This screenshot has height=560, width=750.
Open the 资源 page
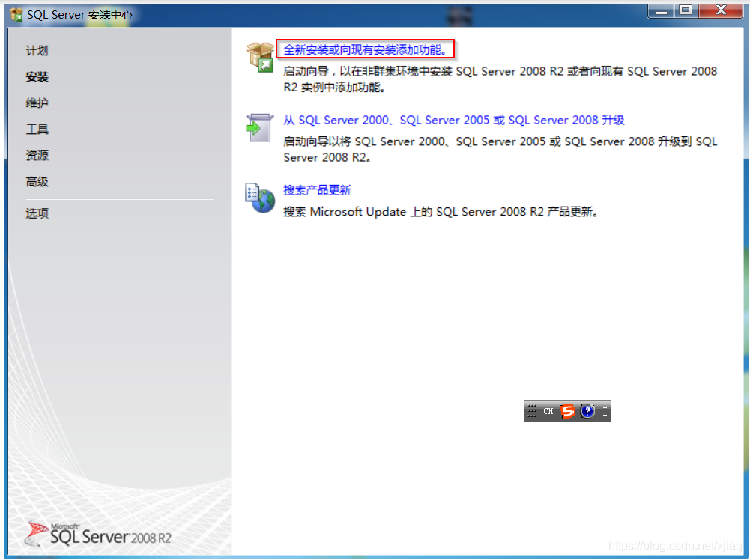tap(37, 156)
